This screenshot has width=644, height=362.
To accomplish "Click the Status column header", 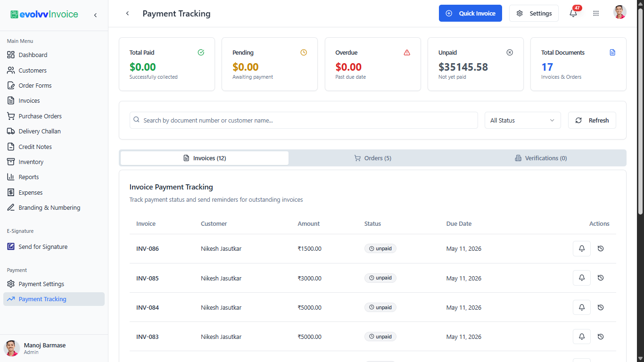I will (x=372, y=223).
